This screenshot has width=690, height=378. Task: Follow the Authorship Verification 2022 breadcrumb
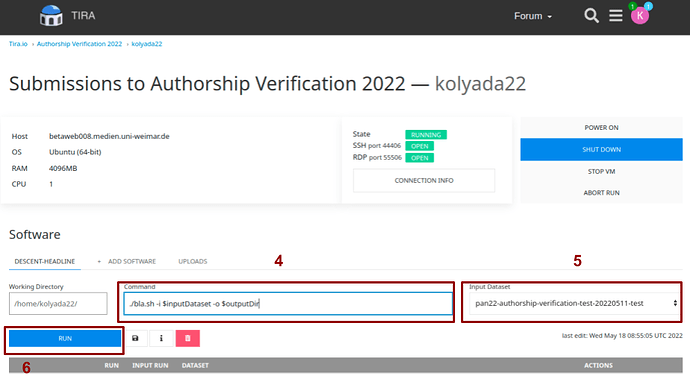tap(79, 44)
